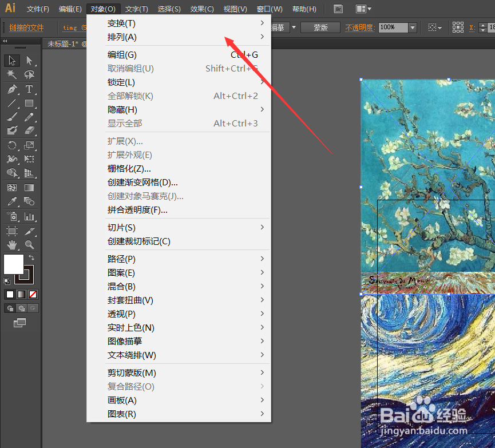Pick the Lasso tool

pyautogui.click(x=29, y=74)
